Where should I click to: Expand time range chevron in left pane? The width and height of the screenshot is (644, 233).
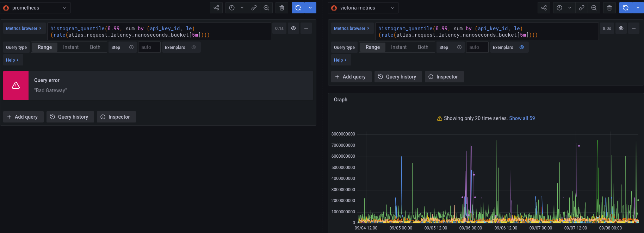coord(242,8)
